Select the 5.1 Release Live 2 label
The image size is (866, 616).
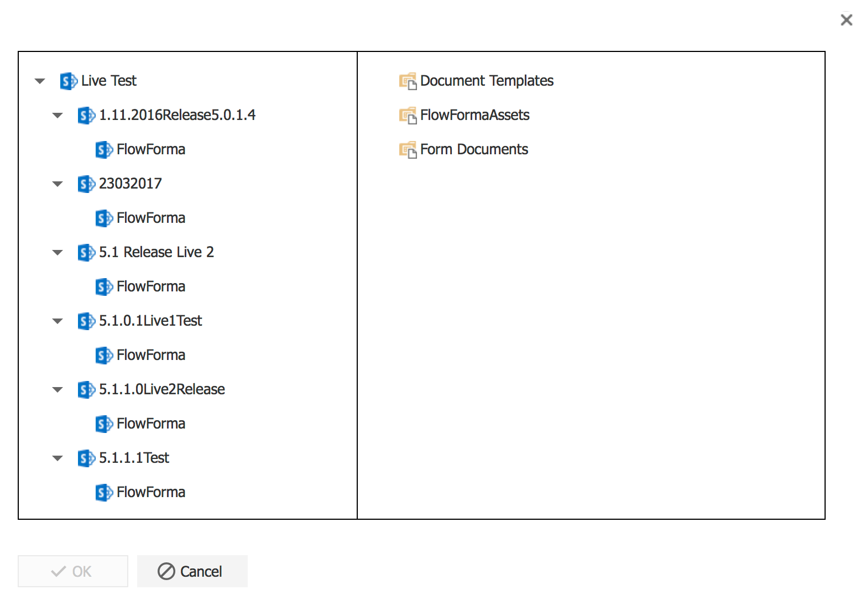(x=156, y=252)
